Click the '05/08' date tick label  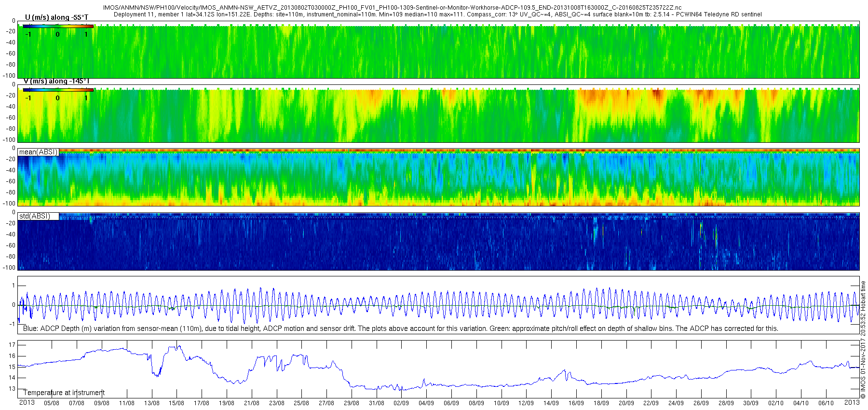(52, 403)
